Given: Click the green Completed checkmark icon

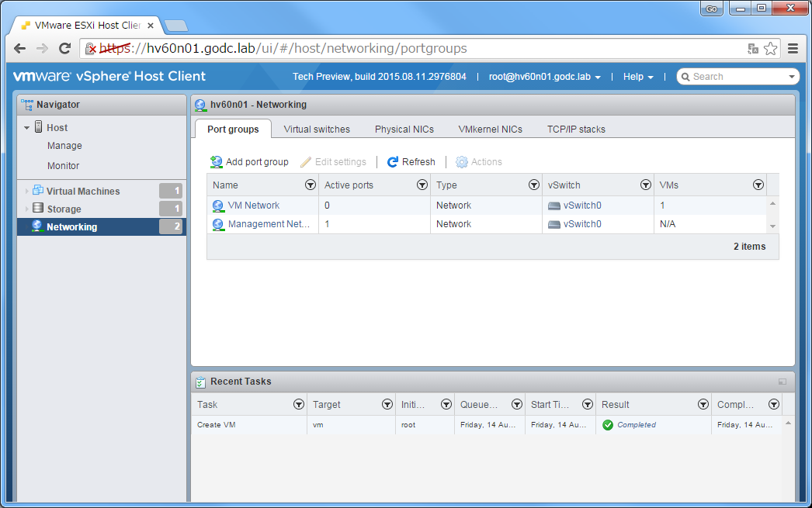Looking at the screenshot, I should [x=608, y=425].
